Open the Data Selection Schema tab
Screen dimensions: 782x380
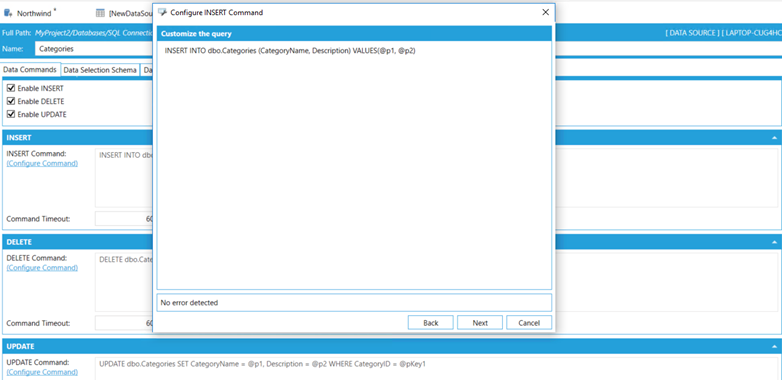(100, 70)
